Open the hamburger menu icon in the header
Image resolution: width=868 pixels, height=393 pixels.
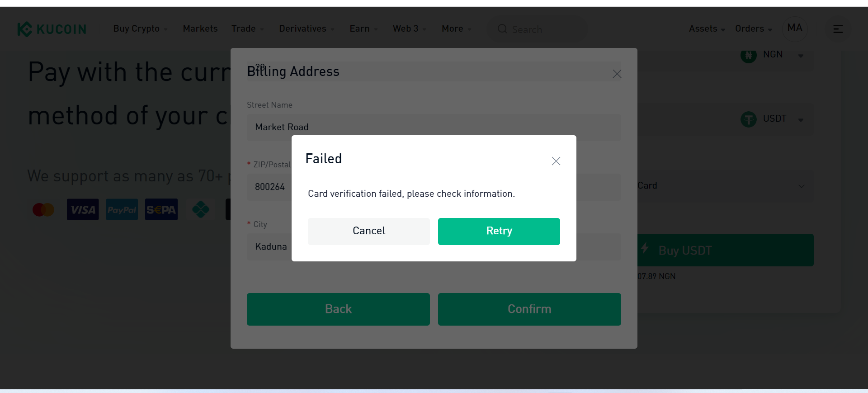[838, 29]
